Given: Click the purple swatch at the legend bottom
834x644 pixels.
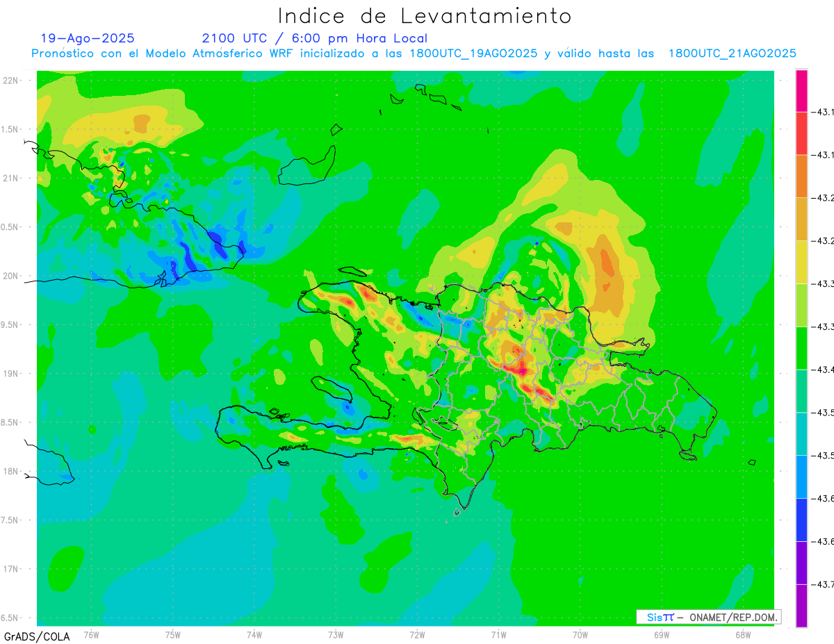Looking at the screenshot, I should 801,606.
